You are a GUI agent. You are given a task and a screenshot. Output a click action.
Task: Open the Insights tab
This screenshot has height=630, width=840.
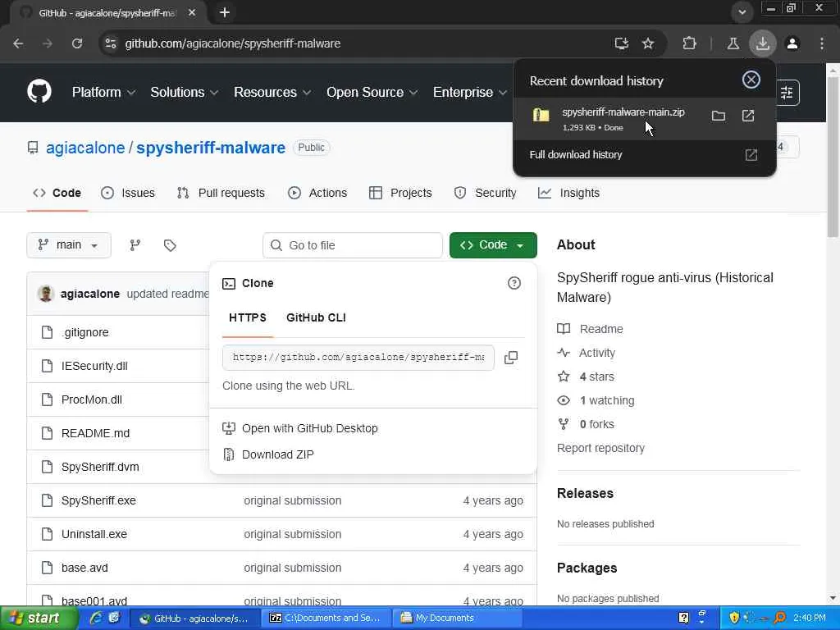click(x=569, y=193)
